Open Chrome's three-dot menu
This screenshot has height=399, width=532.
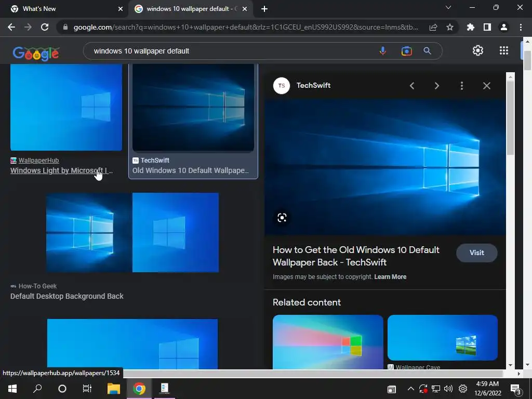(521, 27)
